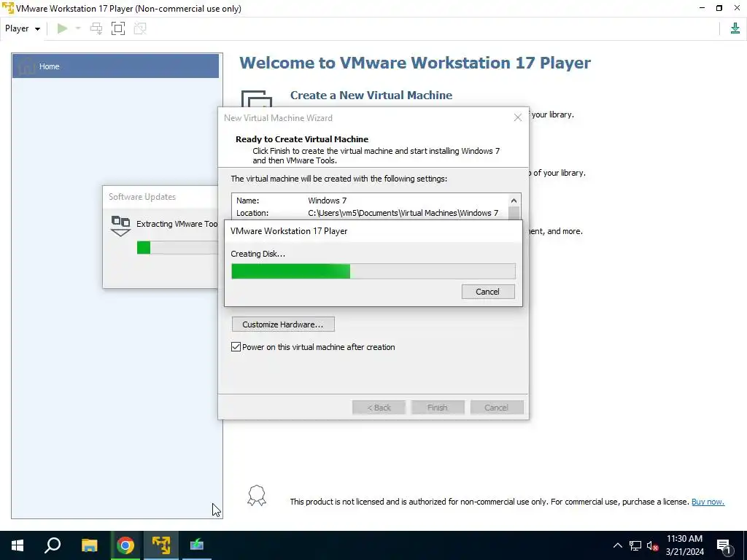This screenshot has width=747, height=560.
Task: Show hidden system tray icons
Action: (617, 545)
